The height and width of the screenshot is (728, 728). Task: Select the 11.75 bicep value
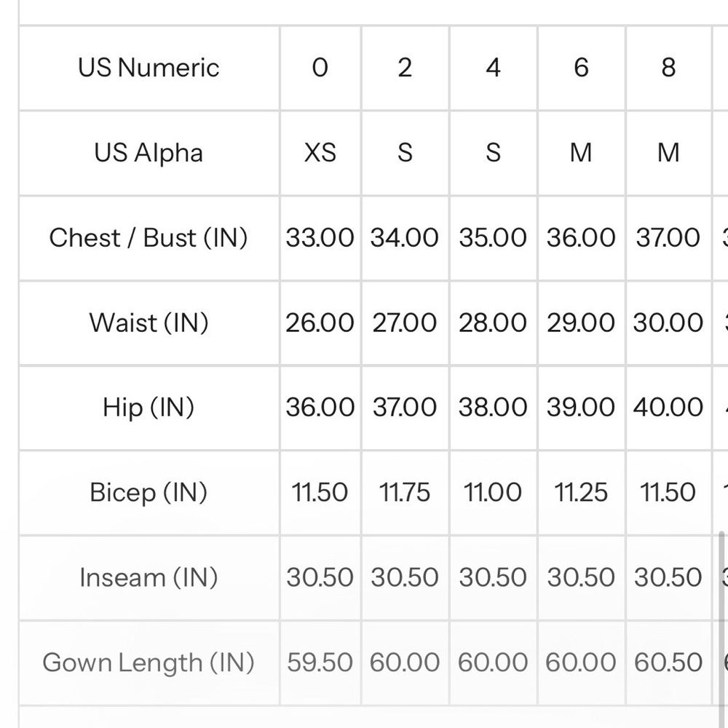(405, 493)
